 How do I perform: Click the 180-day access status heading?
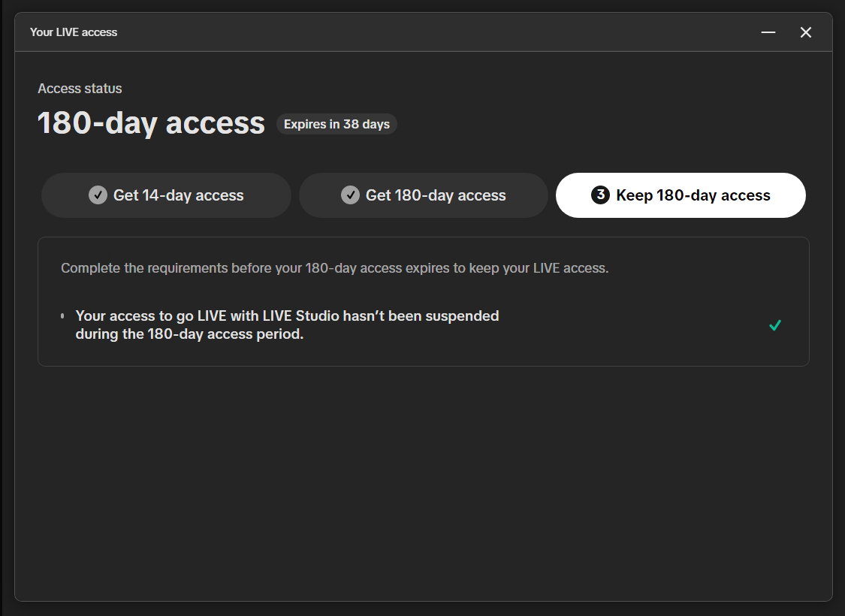151,123
